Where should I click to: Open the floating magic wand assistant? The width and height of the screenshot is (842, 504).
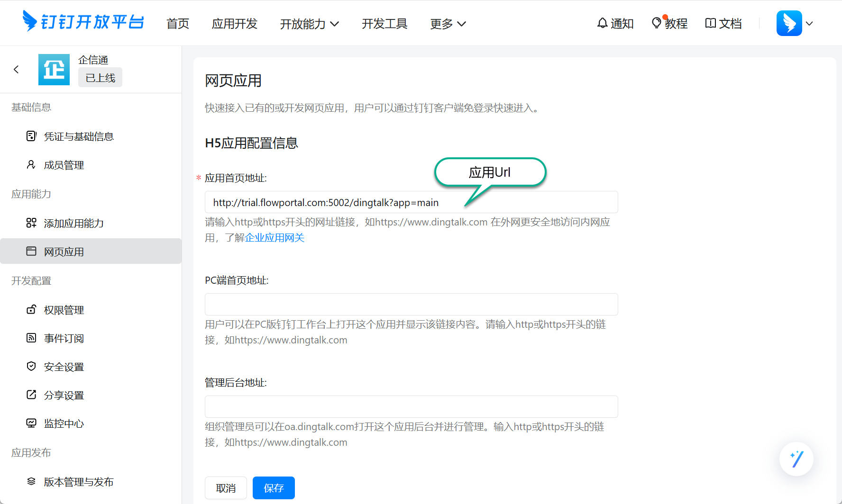point(796,459)
